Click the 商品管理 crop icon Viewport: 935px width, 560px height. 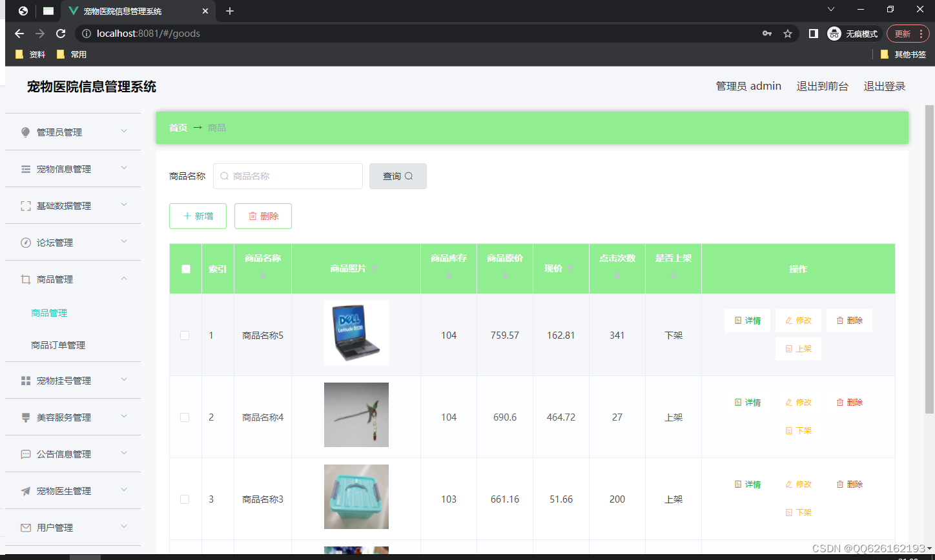[26, 279]
